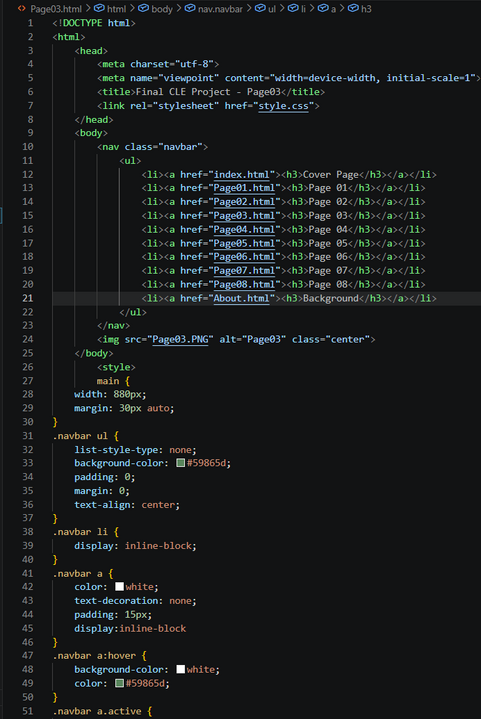This screenshot has width=481, height=719.
Task: Click the 'Cover Page' heading text
Action: coord(331,175)
